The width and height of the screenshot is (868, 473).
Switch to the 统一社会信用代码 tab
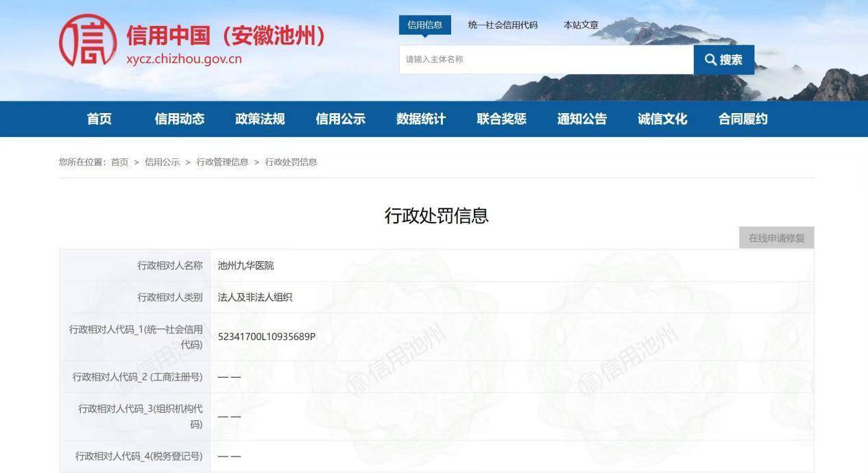503,25
